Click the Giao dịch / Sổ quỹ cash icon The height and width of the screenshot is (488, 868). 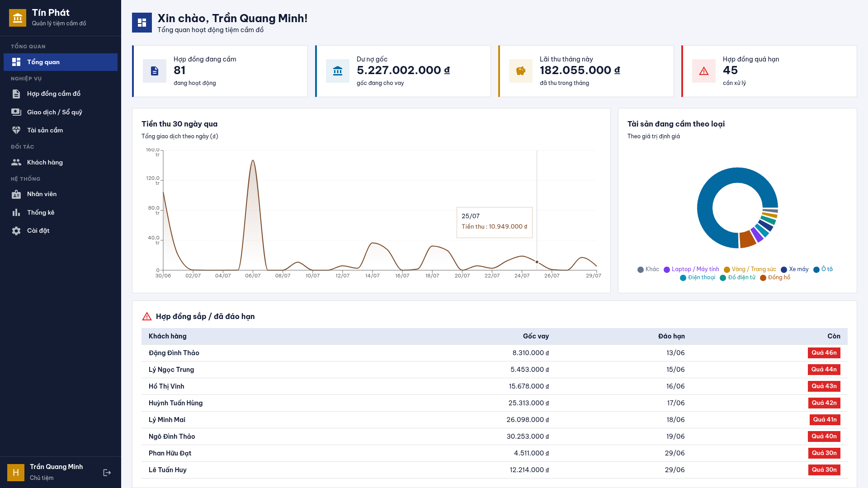[16, 112]
